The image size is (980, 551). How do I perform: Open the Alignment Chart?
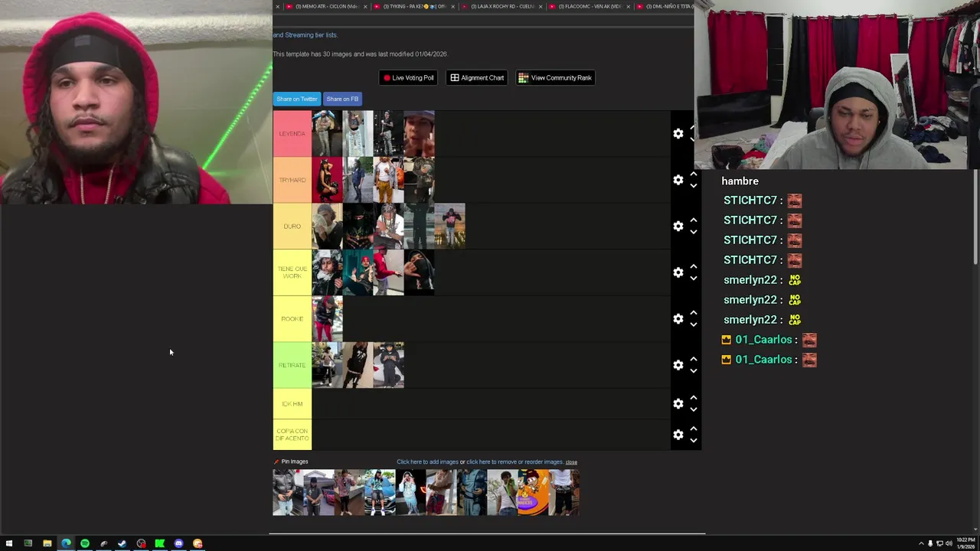pos(477,77)
